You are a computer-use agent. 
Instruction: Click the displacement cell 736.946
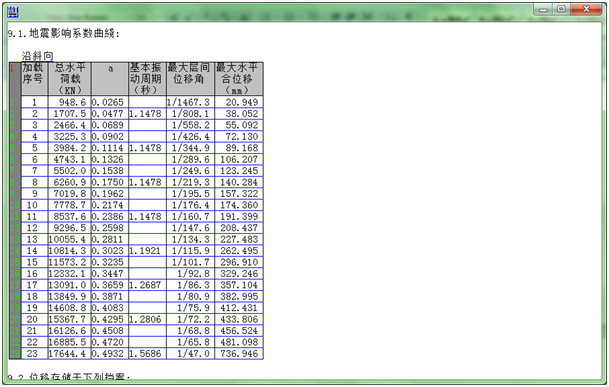[x=239, y=354]
